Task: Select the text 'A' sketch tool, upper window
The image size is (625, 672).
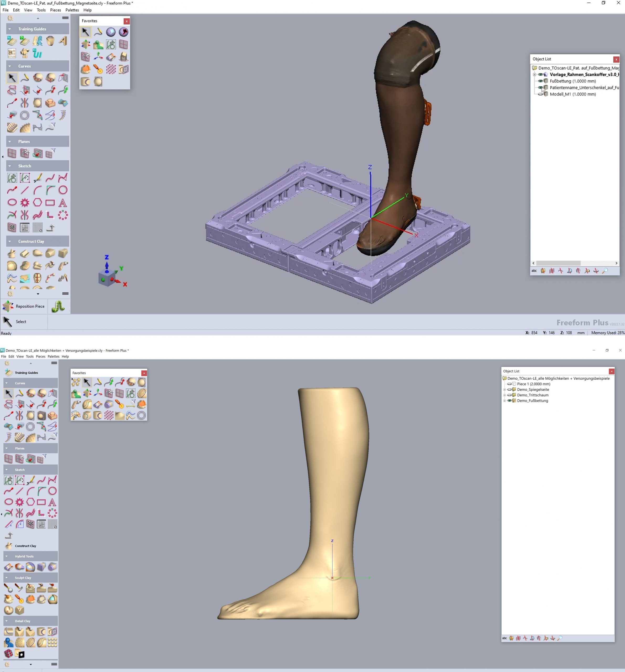Action: pos(63,202)
